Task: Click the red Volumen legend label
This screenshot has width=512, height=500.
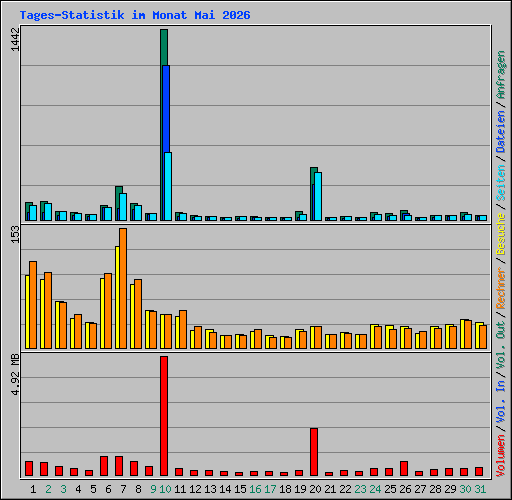Action: (x=500, y=456)
